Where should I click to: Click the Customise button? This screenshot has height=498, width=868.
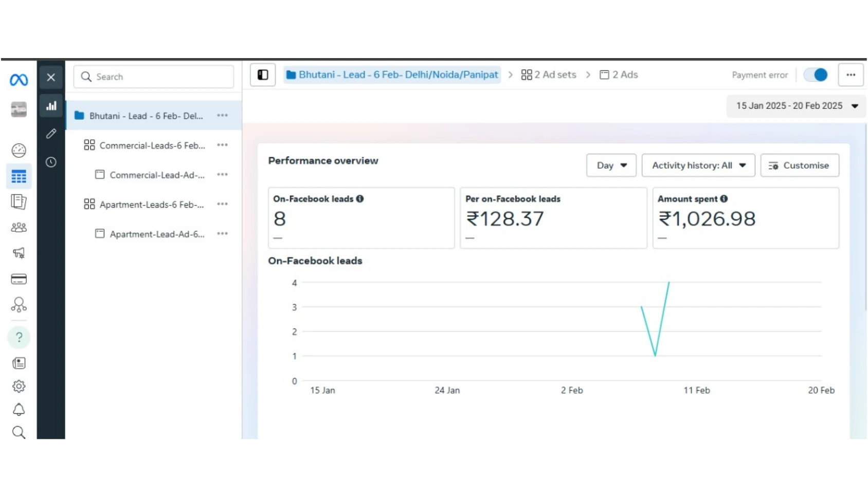tap(800, 165)
